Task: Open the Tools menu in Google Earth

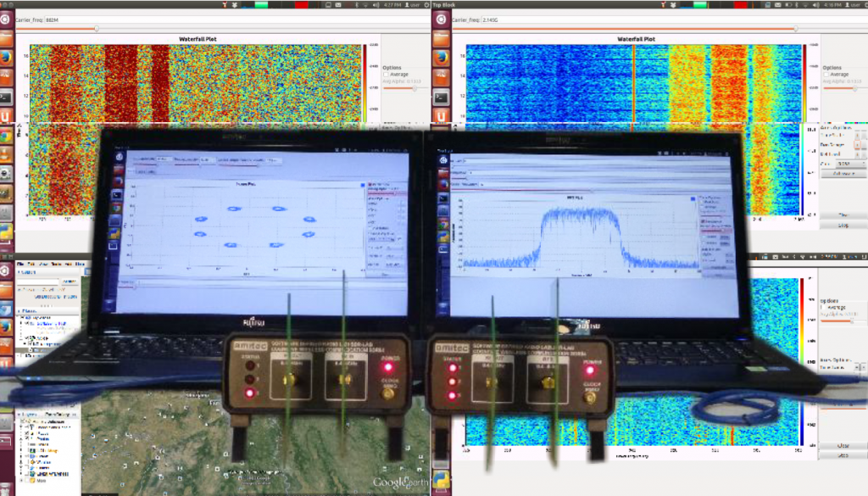Action: pos(57,264)
